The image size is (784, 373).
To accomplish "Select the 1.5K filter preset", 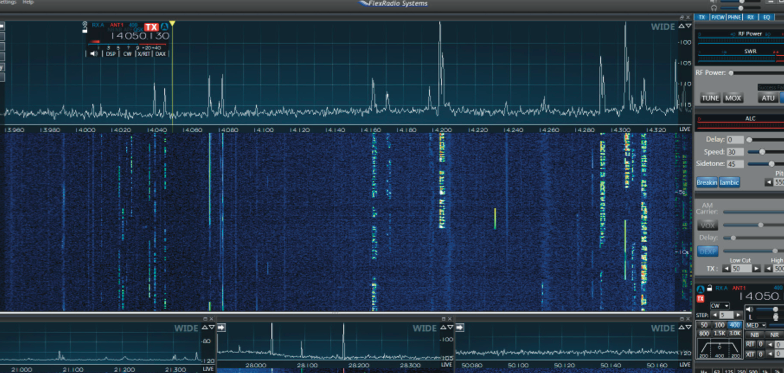I will point(719,333).
